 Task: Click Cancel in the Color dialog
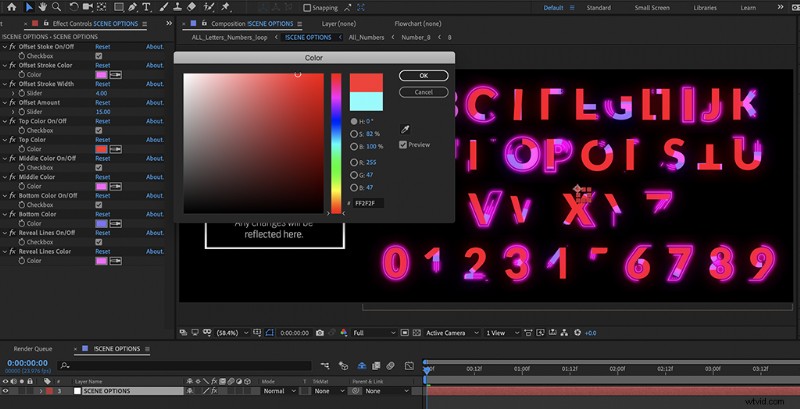(423, 92)
